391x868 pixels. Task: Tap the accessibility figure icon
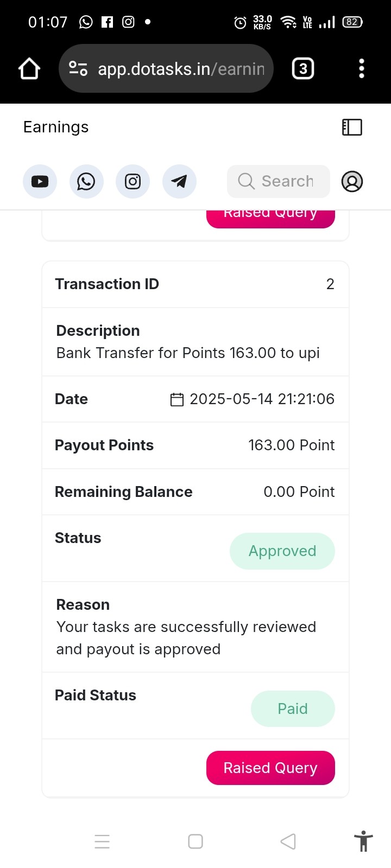click(x=363, y=841)
